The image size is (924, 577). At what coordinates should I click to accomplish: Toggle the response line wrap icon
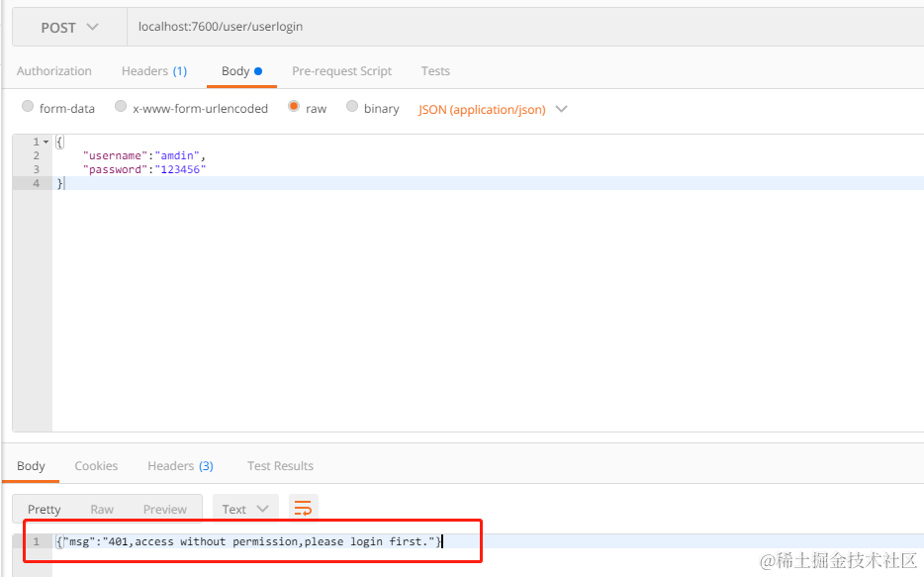303,509
